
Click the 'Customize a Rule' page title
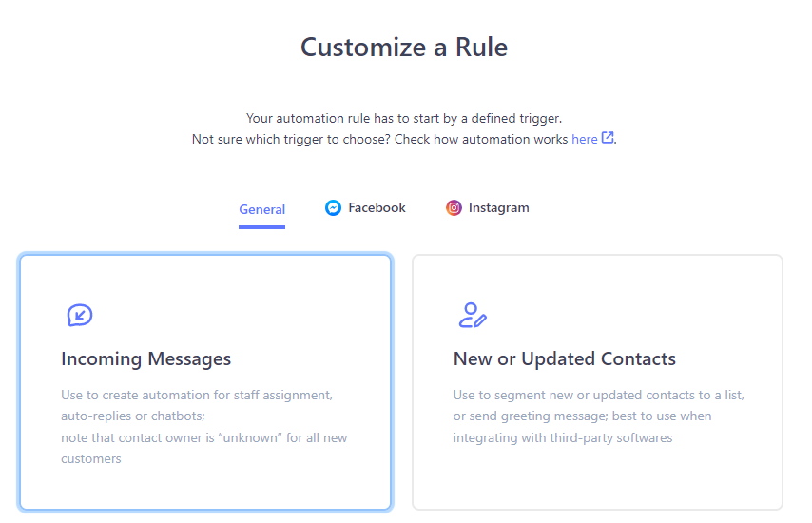[x=404, y=48]
